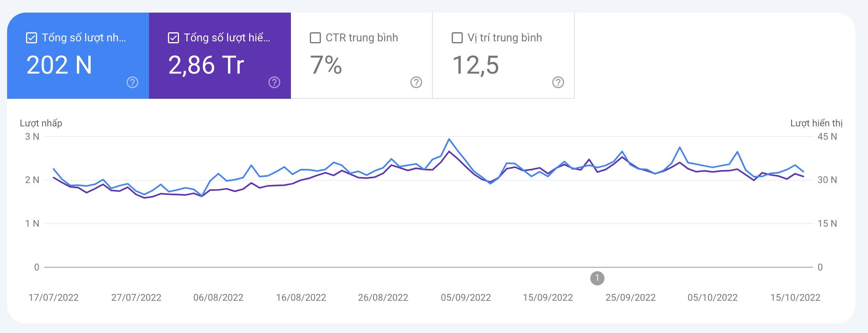
Task: Click annotation marker 1 on the timeline
Action: 597,278
